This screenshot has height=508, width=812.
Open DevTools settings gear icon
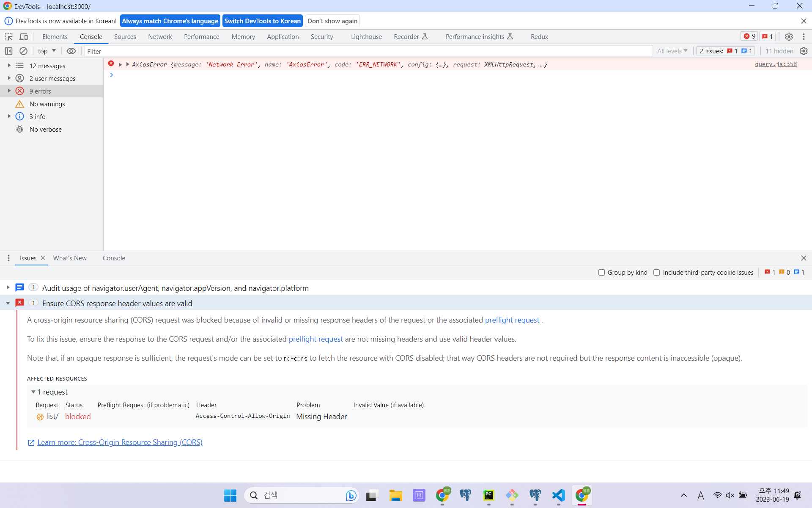(789, 37)
